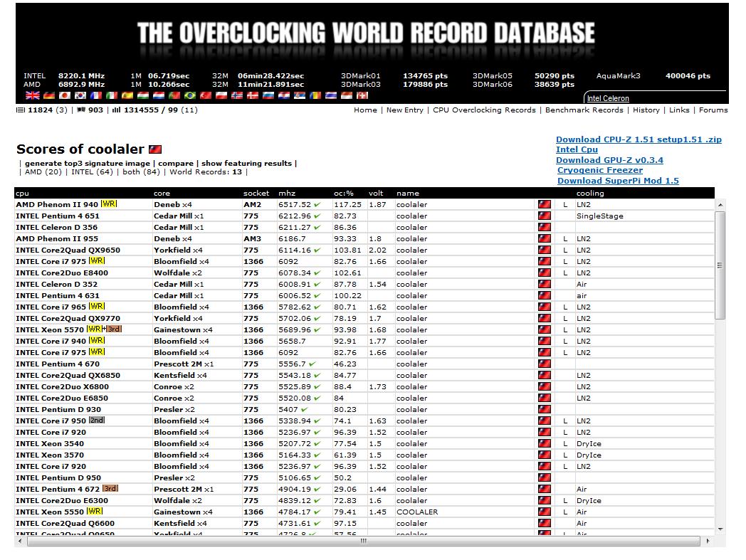Choose the Japanese flag icon
This screenshot has height=560, width=746.
65,95
